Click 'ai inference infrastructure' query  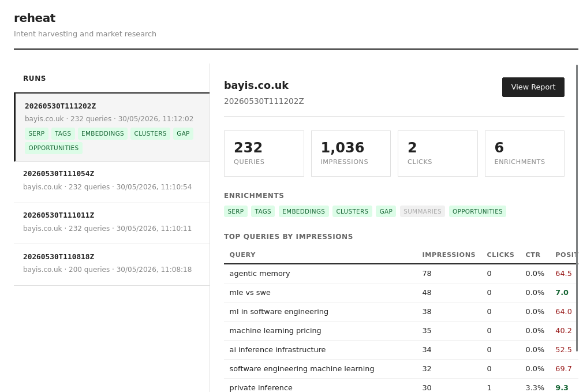coord(278,350)
